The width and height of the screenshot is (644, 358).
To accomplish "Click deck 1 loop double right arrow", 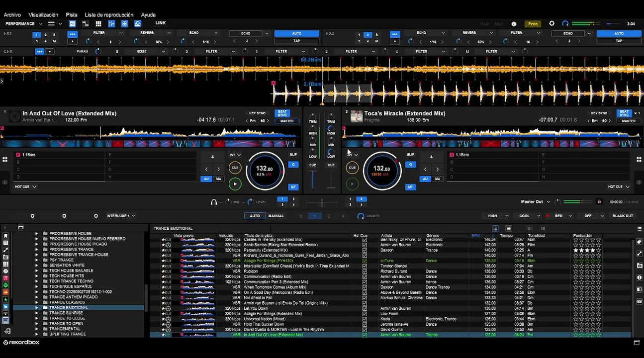I will point(218,170).
